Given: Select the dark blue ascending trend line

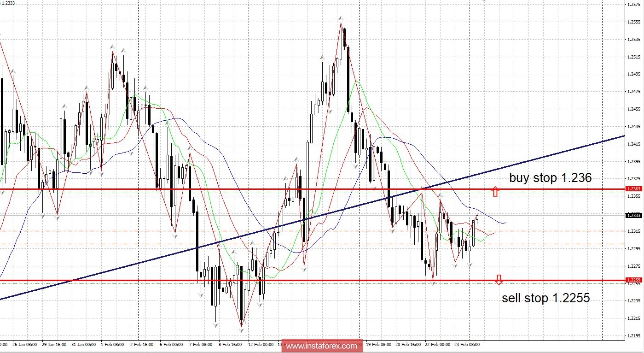Looking at the screenshot, I should [313, 218].
